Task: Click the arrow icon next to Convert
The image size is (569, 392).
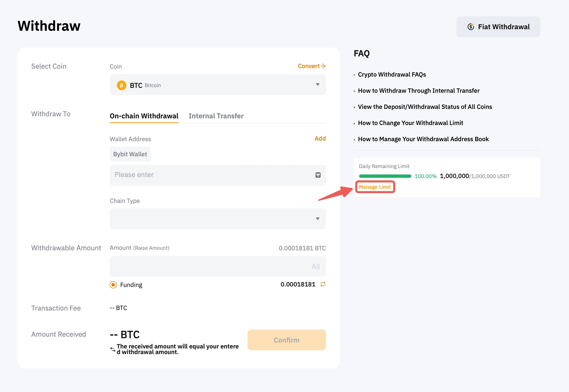Action: click(x=323, y=66)
